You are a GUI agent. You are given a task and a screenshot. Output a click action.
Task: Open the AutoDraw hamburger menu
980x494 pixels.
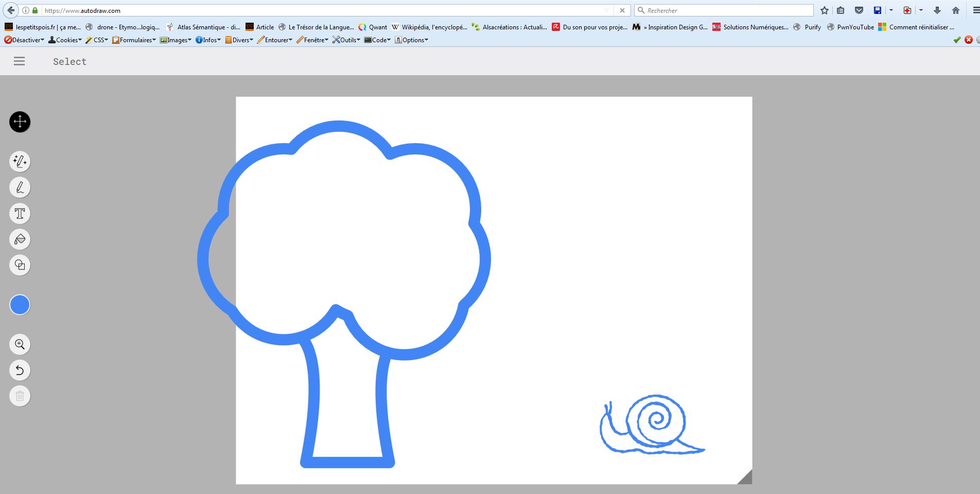19,61
